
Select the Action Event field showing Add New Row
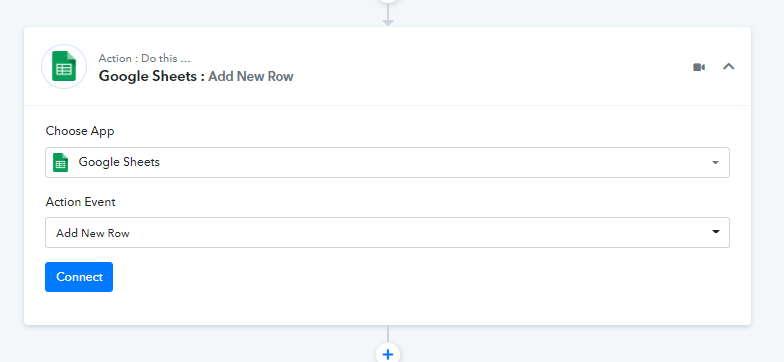click(x=388, y=232)
